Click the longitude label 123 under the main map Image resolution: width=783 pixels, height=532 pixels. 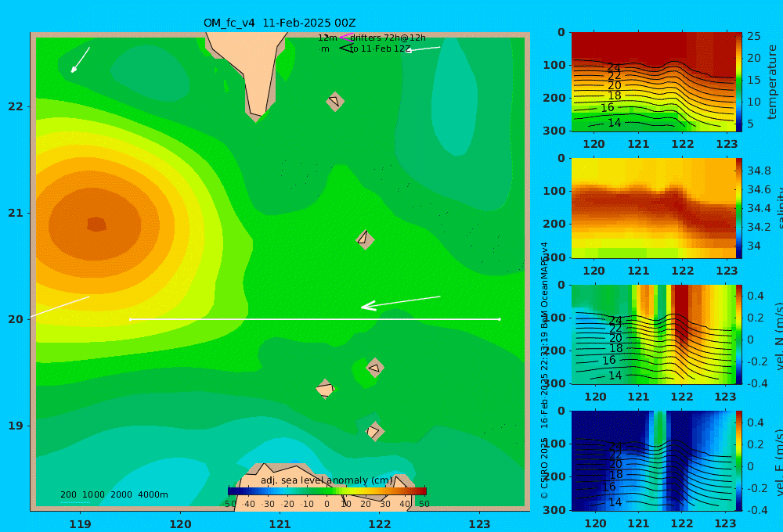click(479, 524)
